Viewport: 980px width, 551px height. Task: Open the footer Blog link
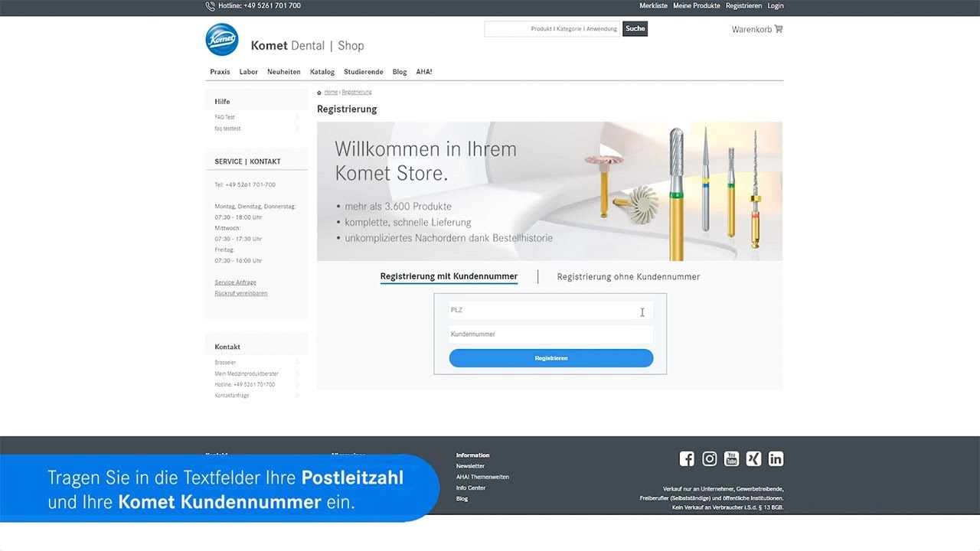point(462,499)
